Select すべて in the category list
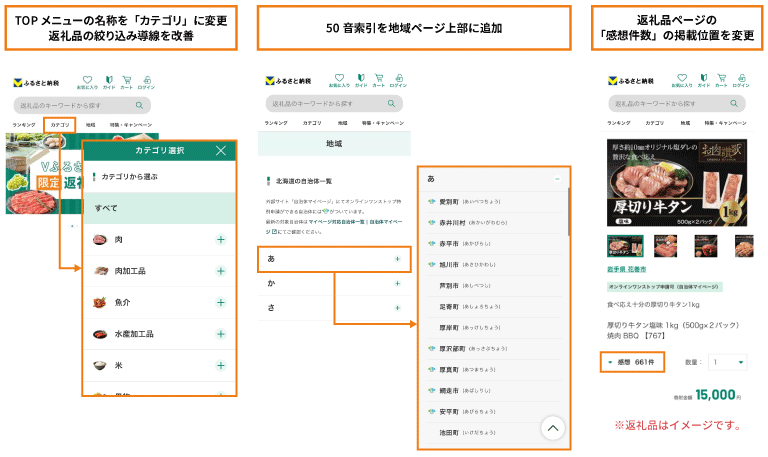The height and width of the screenshot is (457, 768). 160,208
